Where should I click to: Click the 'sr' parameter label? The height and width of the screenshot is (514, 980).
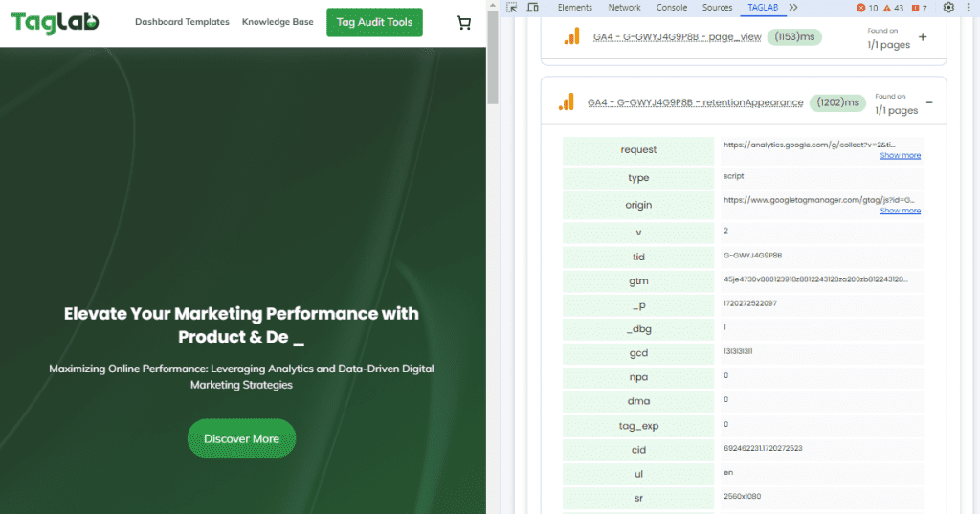638,499
